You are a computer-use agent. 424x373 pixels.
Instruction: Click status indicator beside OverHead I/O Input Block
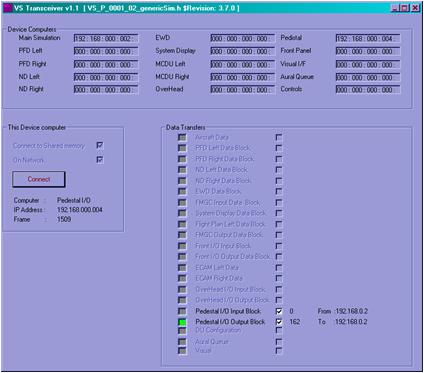[182, 289]
